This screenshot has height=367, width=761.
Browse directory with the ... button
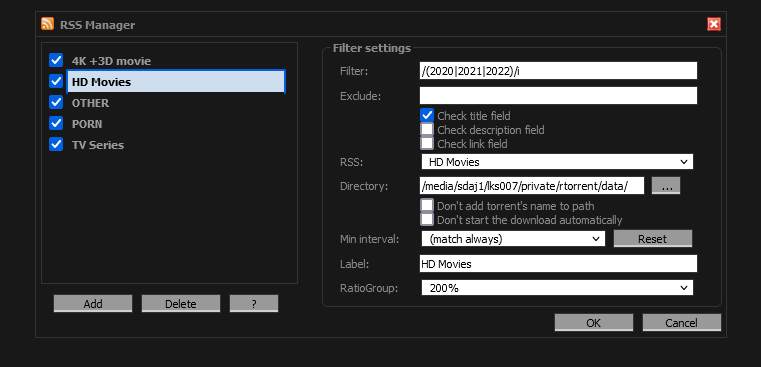click(x=666, y=186)
